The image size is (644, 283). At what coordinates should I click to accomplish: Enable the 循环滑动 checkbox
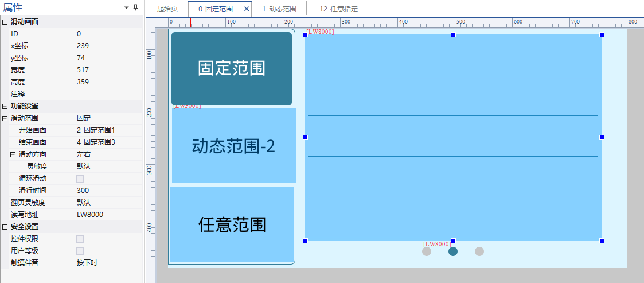pyautogui.click(x=80, y=179)
